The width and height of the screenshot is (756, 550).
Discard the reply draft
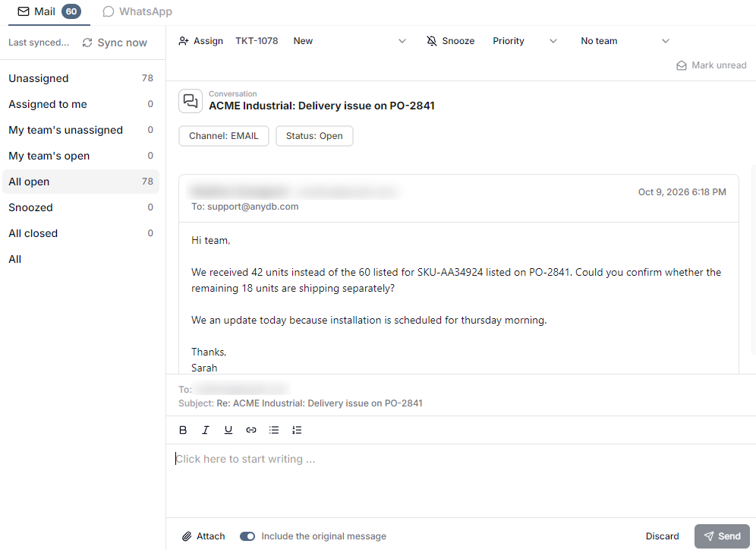(662, 536)
